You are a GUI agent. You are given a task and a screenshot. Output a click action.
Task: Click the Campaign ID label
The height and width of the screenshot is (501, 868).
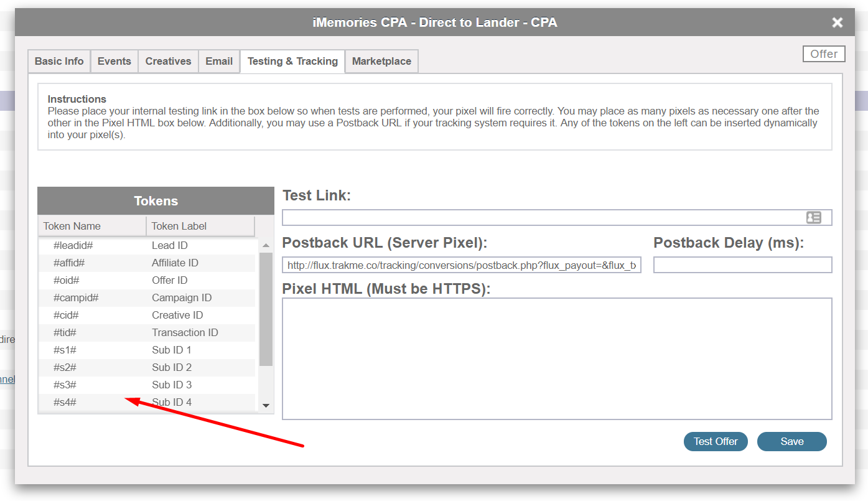point(182,297)
